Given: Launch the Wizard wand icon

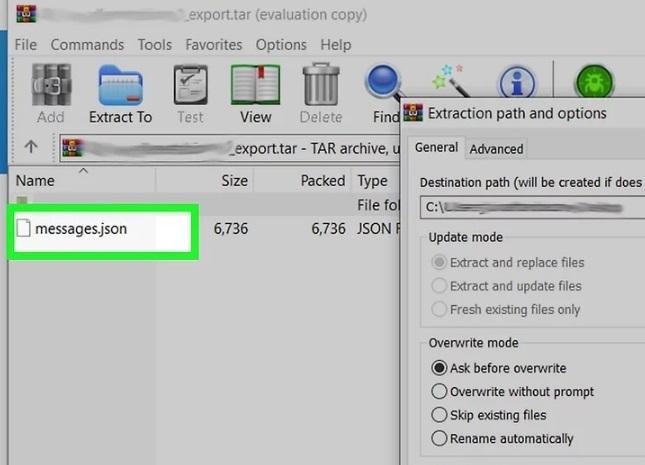Looking at the screenshot, I should [x=450, y=81].
